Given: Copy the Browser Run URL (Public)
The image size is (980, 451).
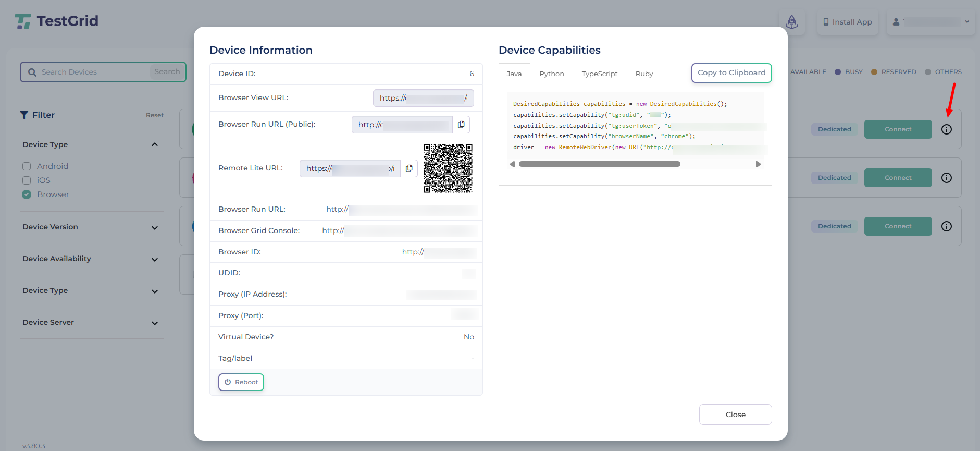Looking at the screenshot, I should [461, 125].
